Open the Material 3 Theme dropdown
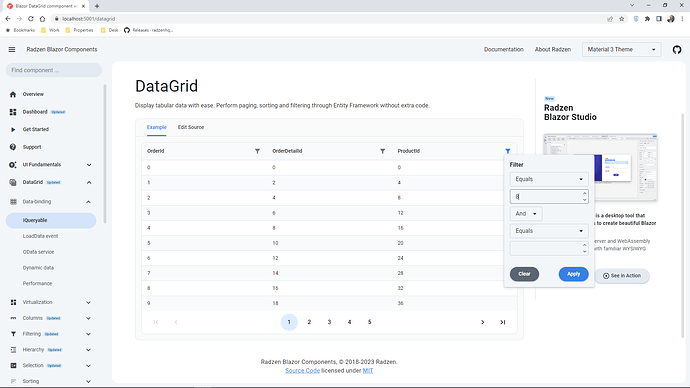Image resolution: width=690 pixels, height=388 pixels. [x=621, y=50]
